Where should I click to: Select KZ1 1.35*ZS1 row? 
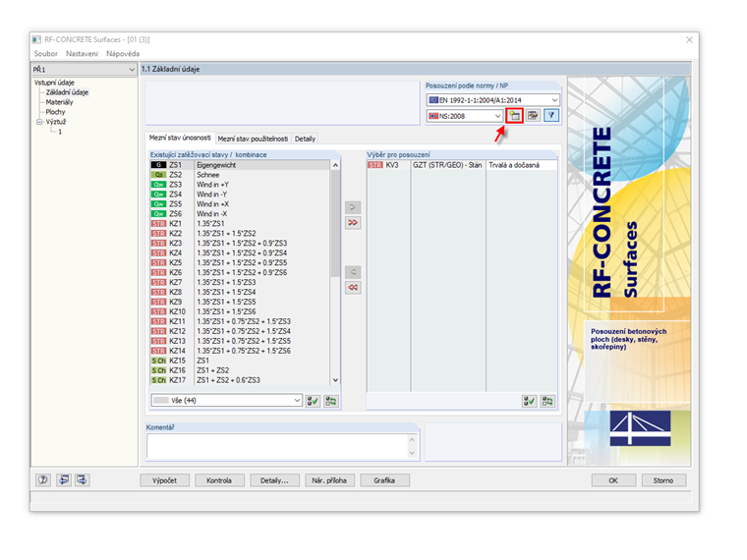[x=240, y=223]
